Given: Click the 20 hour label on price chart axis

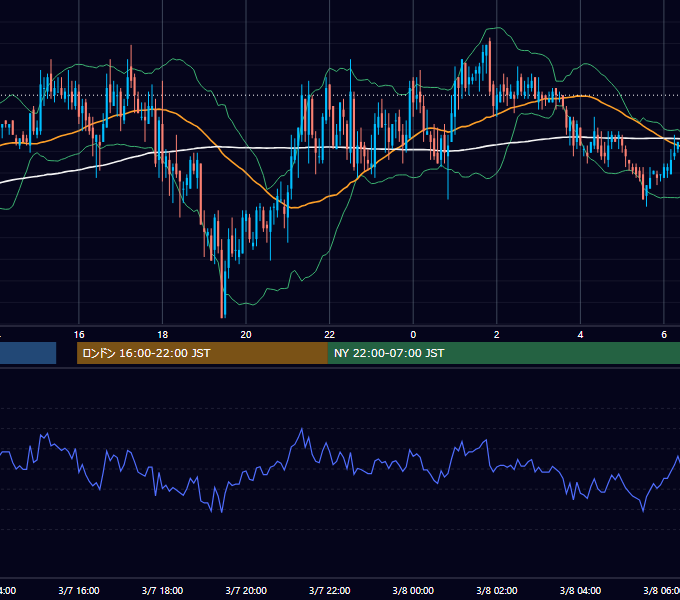Looking at the screenshot, I should coord(246,335).
